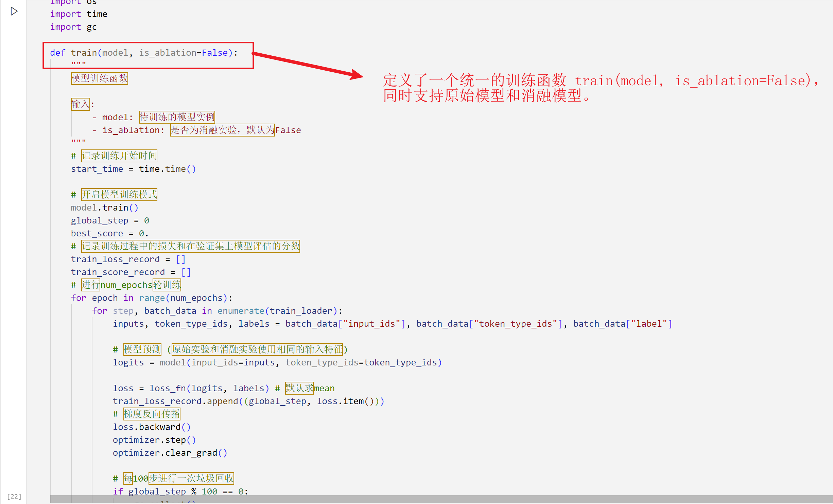
Task: Click the '- is_ablation:' docstring line
Action: (196, 130)
